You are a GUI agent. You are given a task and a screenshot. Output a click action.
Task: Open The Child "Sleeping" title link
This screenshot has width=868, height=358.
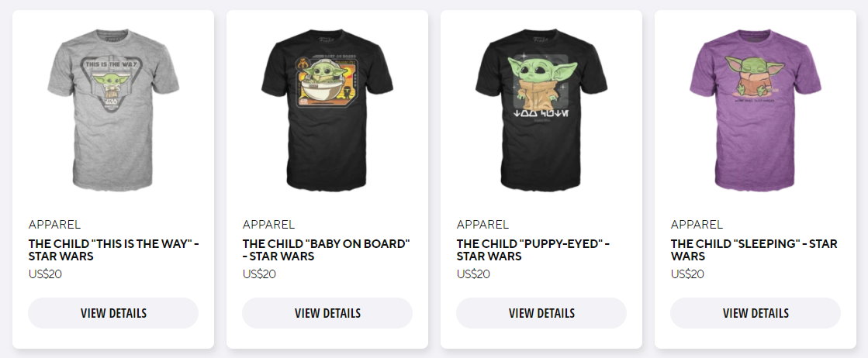tap(754, 250)
